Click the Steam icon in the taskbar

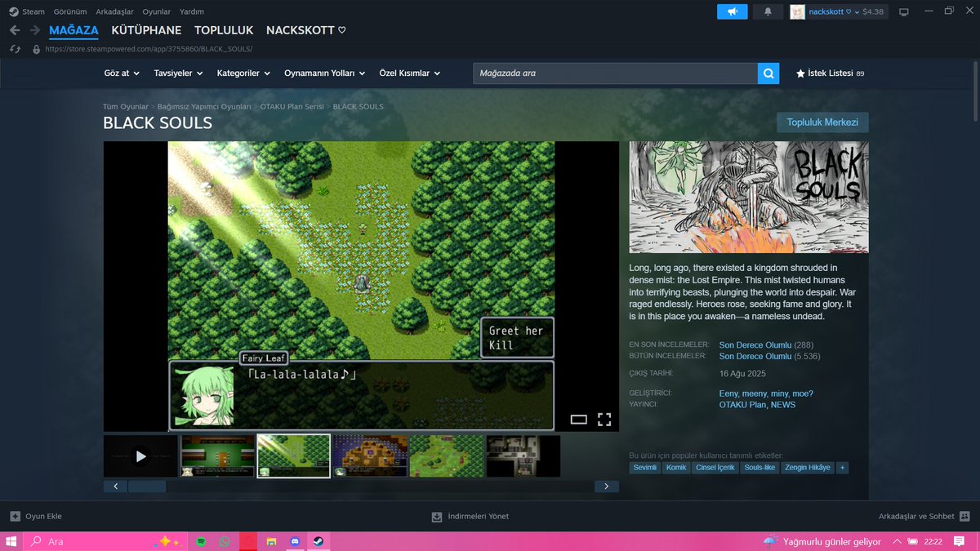[318, 541]
